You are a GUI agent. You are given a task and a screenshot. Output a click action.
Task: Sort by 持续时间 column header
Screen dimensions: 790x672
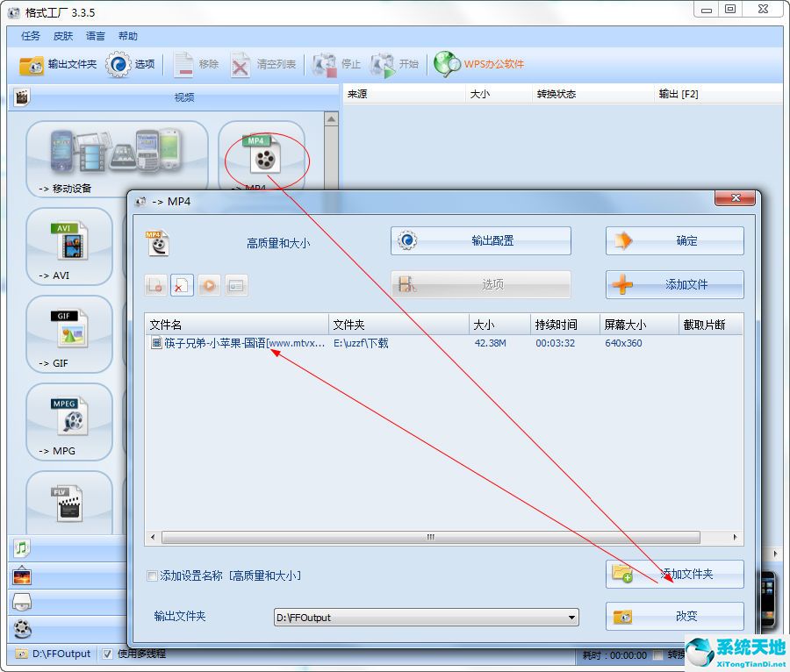564,325
